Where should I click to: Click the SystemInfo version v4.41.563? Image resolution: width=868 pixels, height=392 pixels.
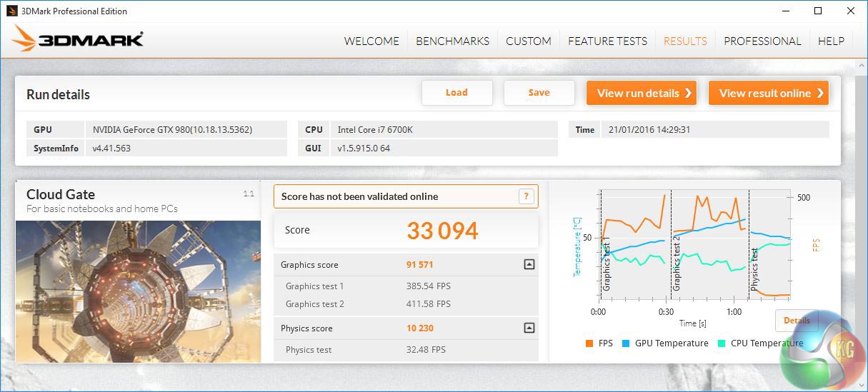pyautogui.click(x=112, y=149)
